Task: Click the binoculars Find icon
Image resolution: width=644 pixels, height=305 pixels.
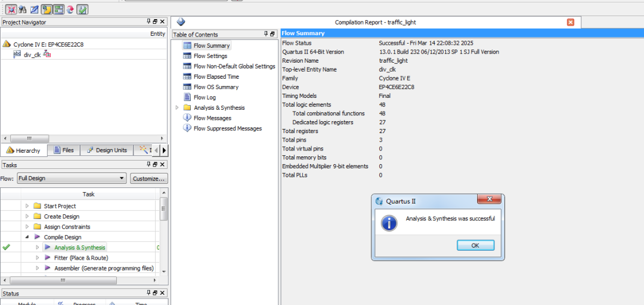Action: point(23,9)
